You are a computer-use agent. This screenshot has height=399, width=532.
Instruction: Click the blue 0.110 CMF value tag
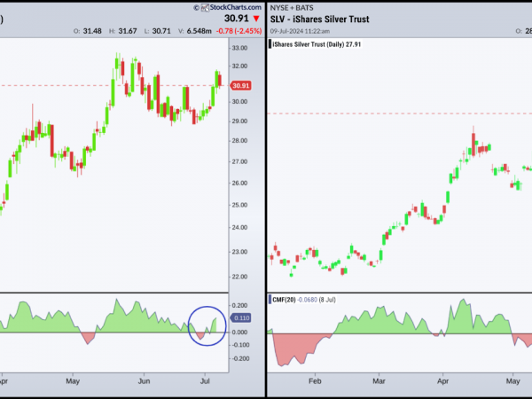[x=240, y=318]
